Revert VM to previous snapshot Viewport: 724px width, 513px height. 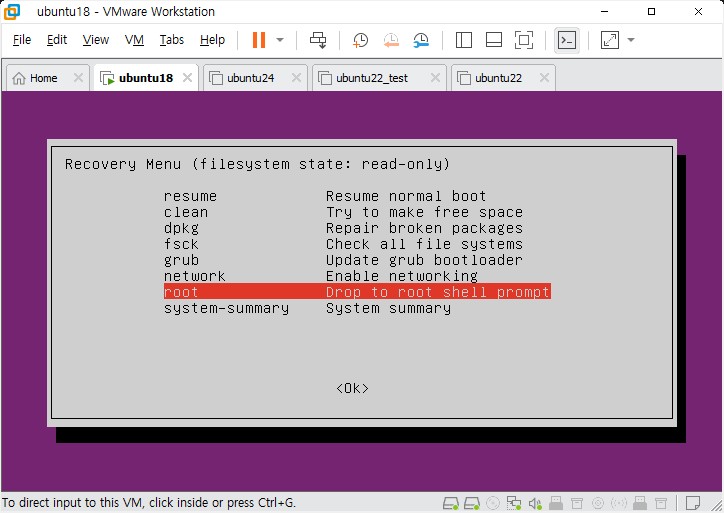tap(391, 40)
